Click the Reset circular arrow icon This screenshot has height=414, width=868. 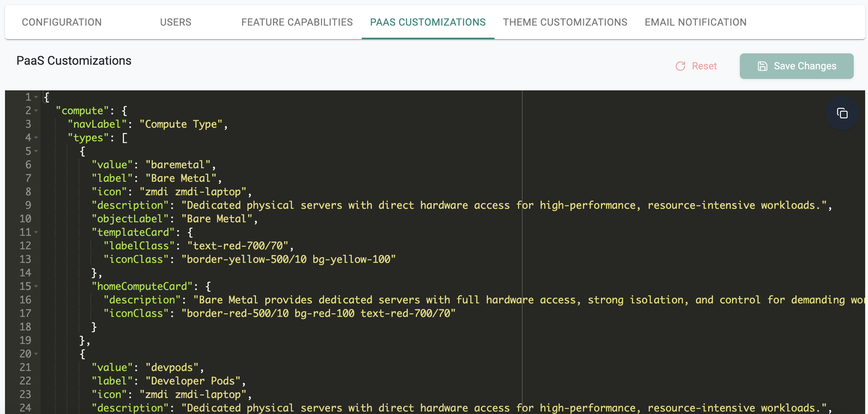pos(680,66)
